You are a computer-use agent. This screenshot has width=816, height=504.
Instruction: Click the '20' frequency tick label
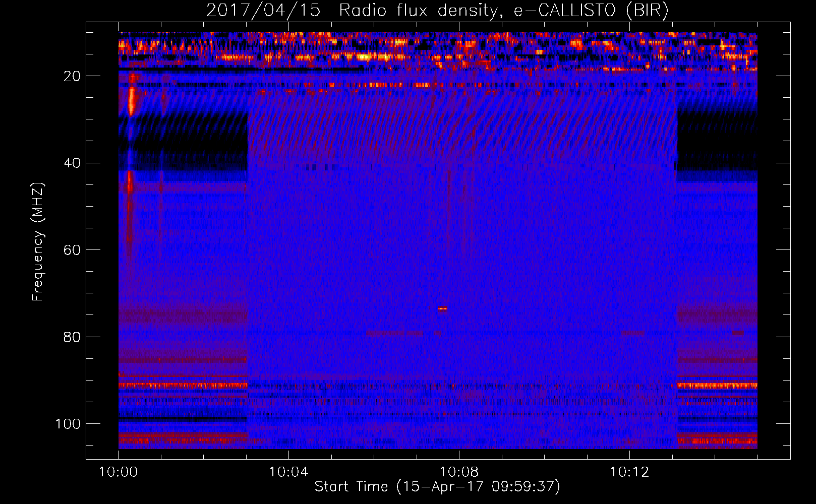[x=72, y=76]
